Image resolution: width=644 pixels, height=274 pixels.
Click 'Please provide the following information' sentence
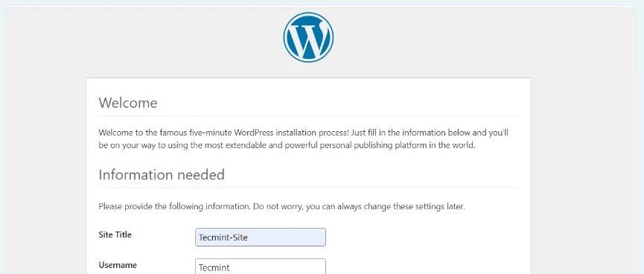[174, 207]
